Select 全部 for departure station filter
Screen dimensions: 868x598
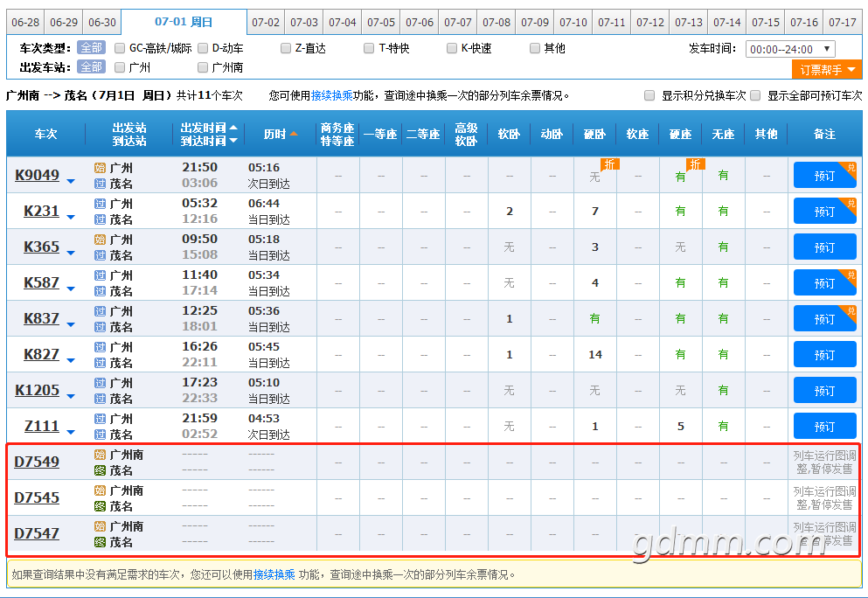(91, 67)
